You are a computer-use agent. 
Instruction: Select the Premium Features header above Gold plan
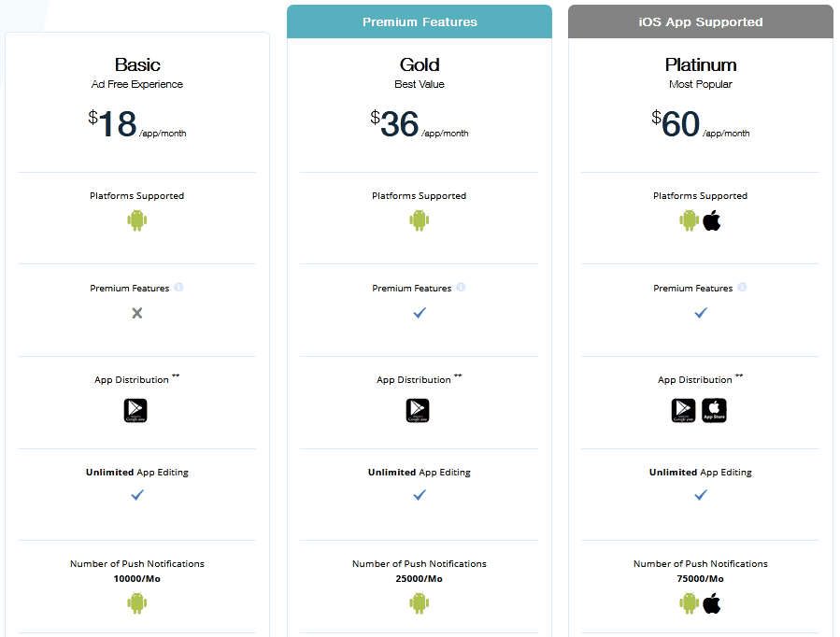tap(419, 21)
